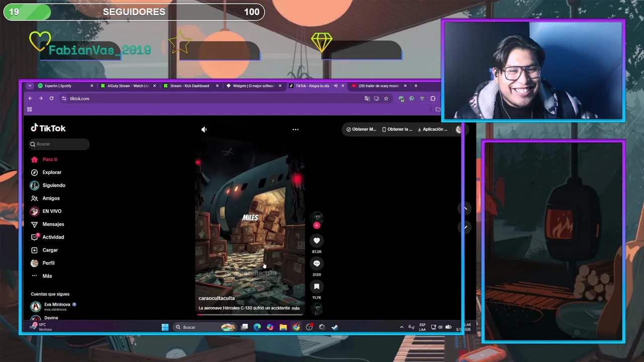Switch to Stream - Kick Dashboard tab
This screenshot has height=362, width=644.
(x=190, y=86)
